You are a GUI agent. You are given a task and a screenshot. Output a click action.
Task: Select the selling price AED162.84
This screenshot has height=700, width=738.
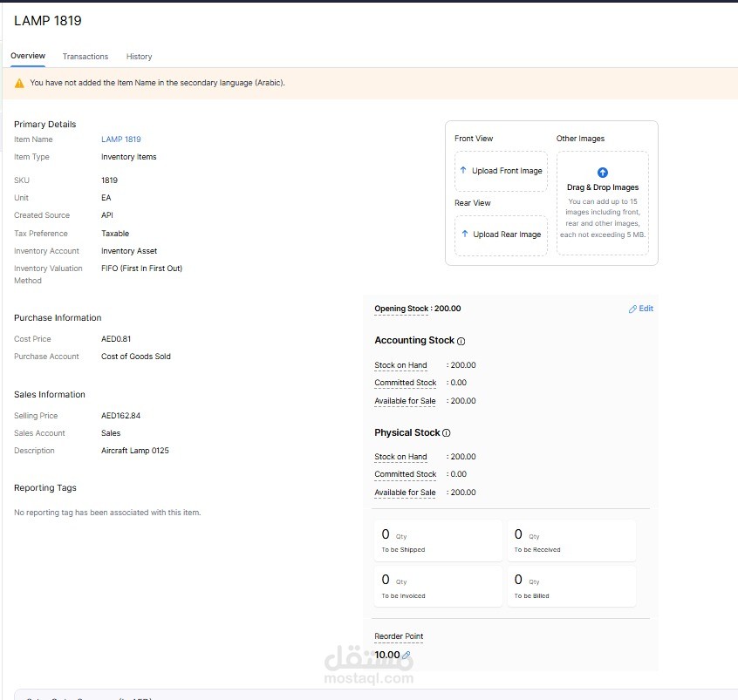coord(120,416)
